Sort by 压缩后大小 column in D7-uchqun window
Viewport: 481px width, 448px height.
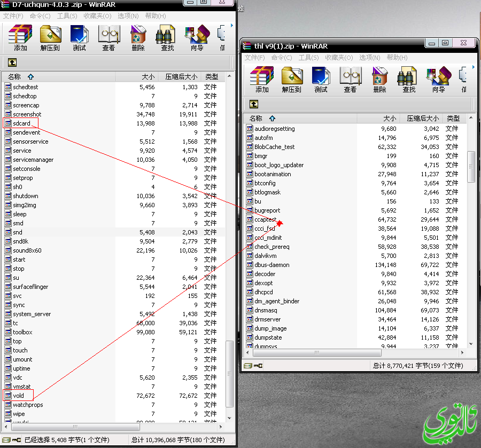click(181, 77)
